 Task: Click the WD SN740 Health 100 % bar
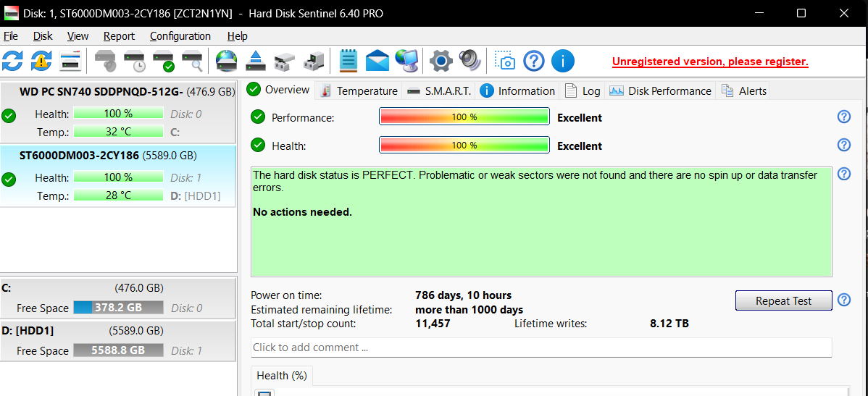click(x=119, y=114)
